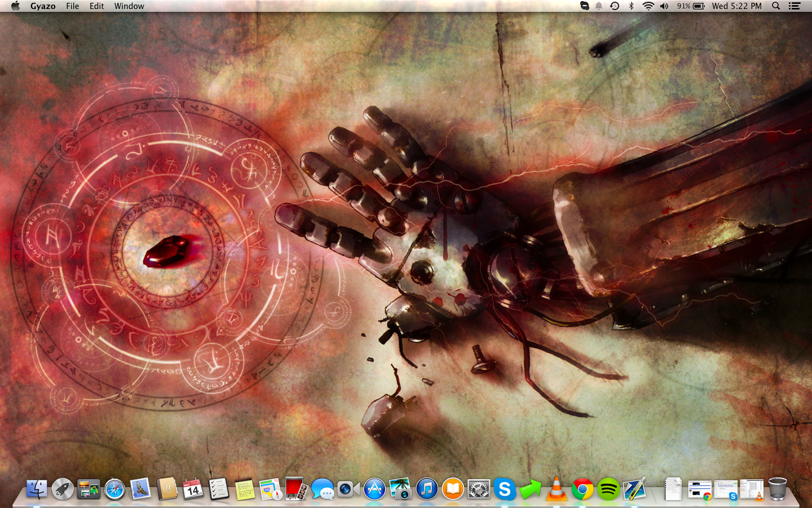Open System Preferences gear in the Dock
812x508 pixels.
coord(479,489)
